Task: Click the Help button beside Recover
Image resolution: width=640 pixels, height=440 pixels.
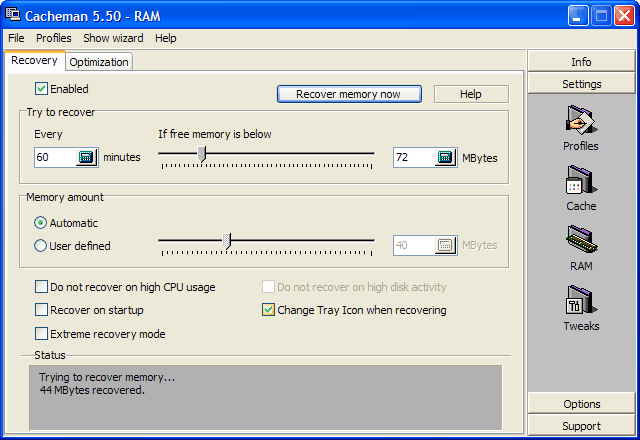Action: click(471, 94)
